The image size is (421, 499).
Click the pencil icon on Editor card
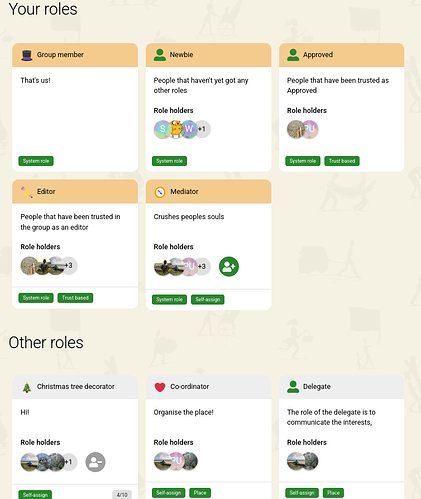pos(27,192)
